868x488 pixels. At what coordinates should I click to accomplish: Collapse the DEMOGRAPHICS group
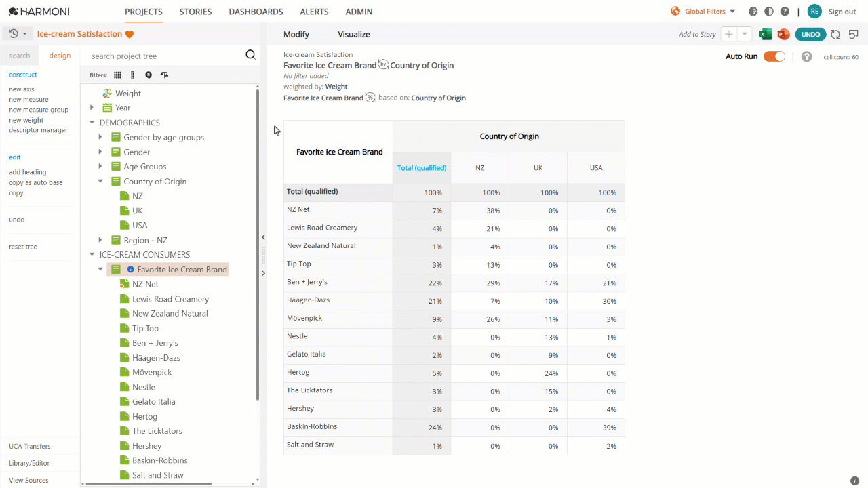click(92, 123)
